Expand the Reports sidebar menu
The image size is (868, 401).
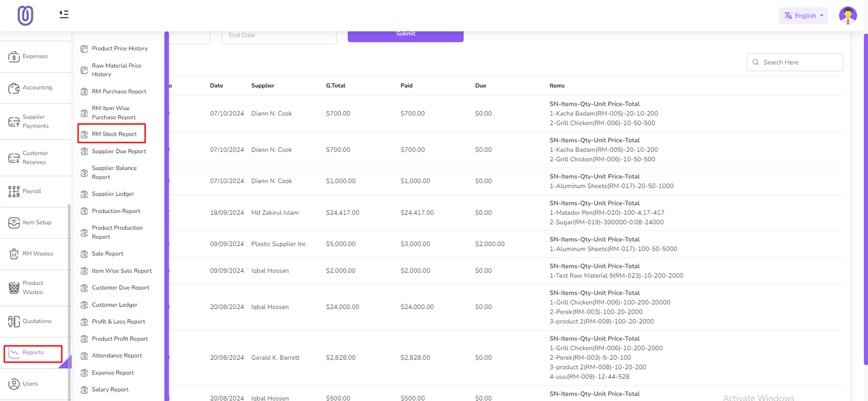33,353
